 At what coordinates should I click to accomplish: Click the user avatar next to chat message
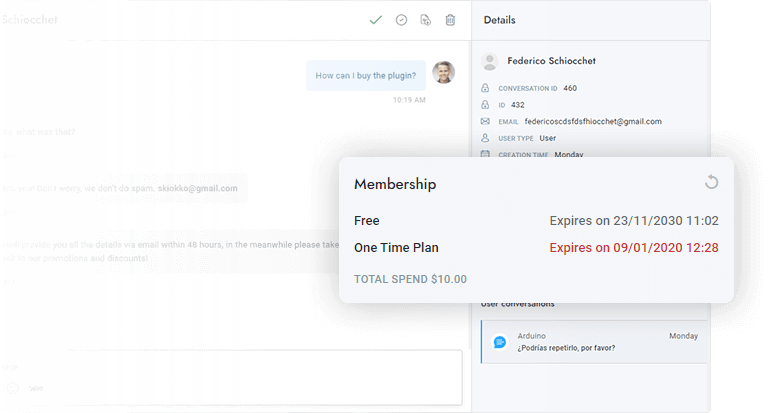(443, 73)
